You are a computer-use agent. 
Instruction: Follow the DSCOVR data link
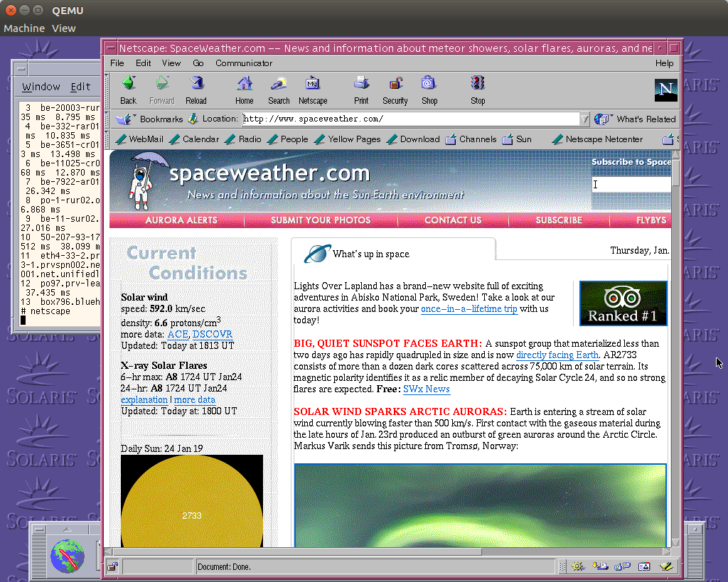pos(212,334)
